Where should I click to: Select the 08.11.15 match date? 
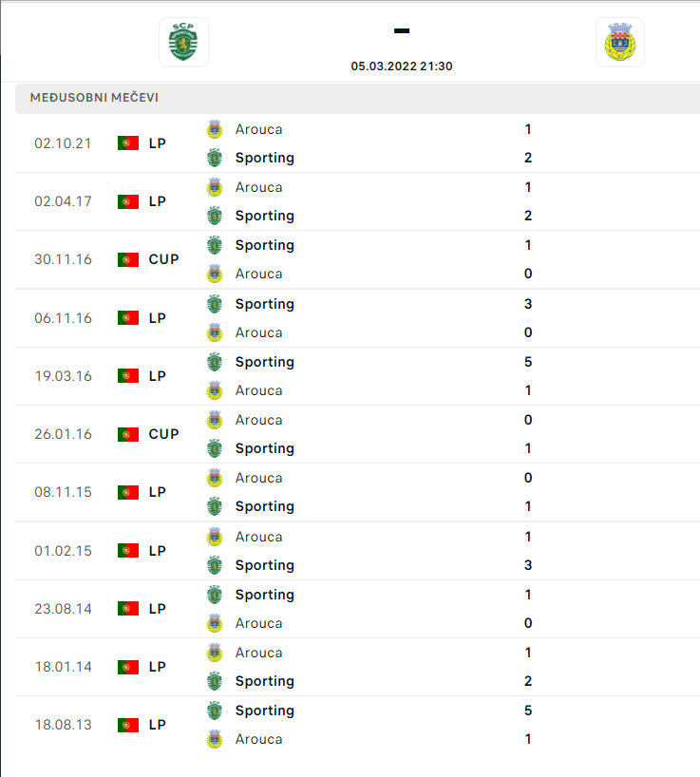click(63, 492)
